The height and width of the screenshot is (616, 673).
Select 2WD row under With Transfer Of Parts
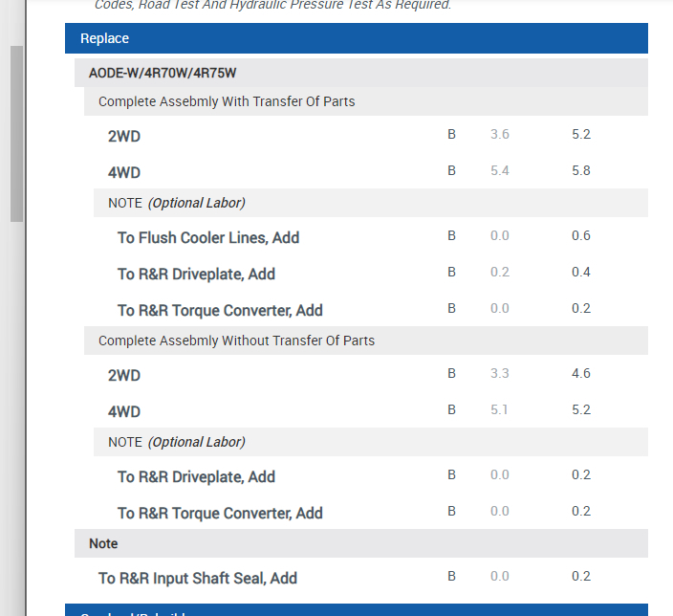124,137
